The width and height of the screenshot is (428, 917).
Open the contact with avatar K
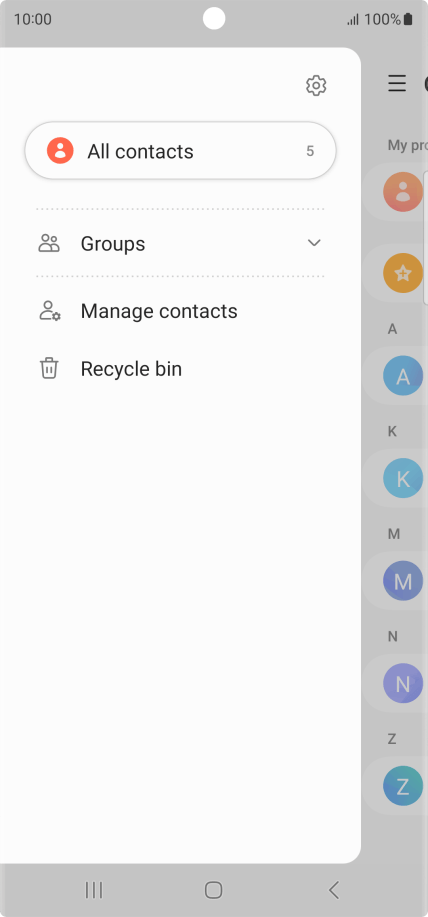coord(403,478)
